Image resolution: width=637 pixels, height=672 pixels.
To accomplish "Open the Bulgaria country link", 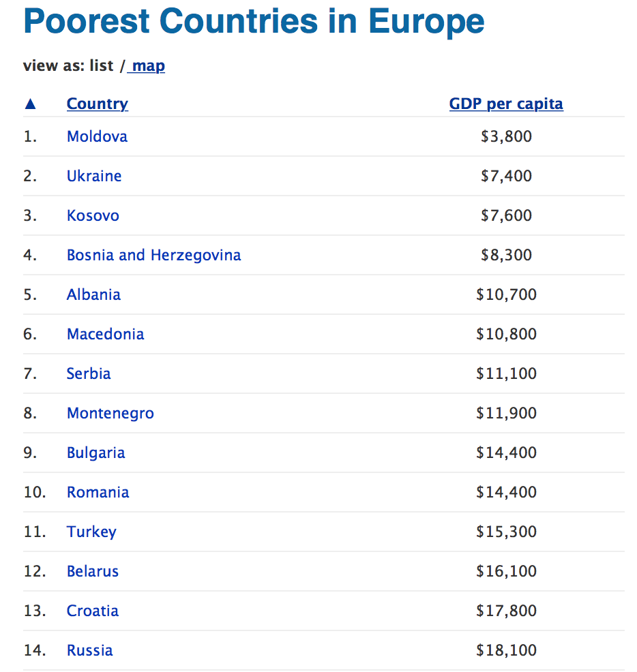I will click(95, 453).
